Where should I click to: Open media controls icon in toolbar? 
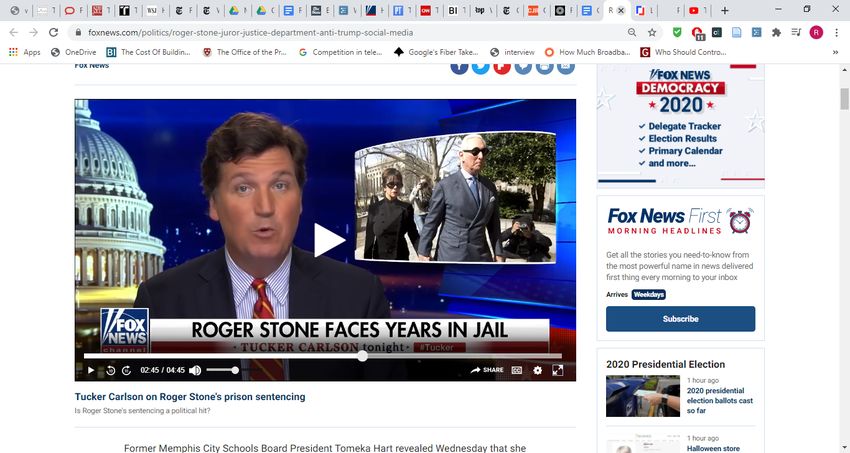(796, 33)
